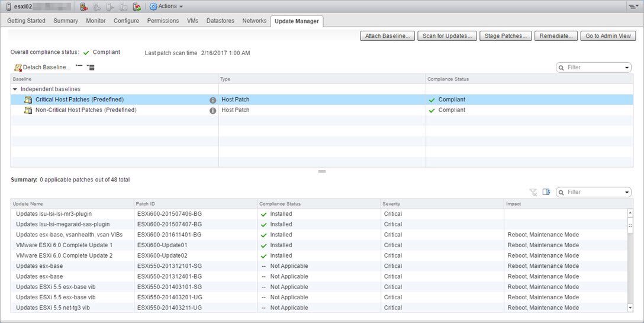
Task: Click the Remediate button
Action: click(x=556, y=36)
